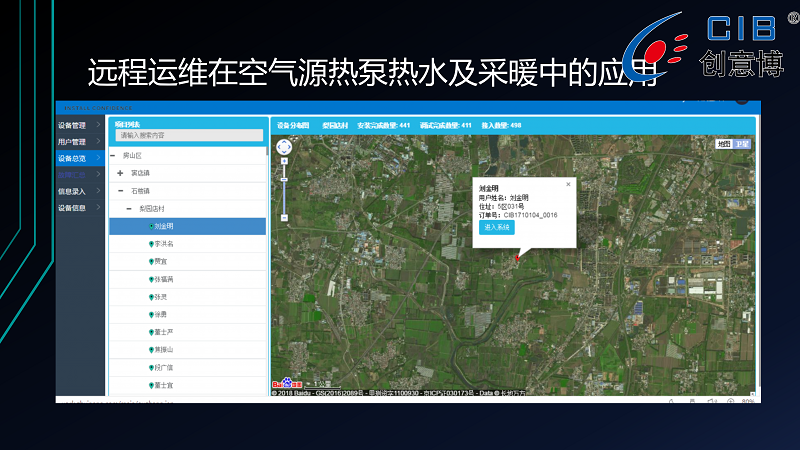Expand the chevron beside 设备信息
Screen dimensions: 800x450
[98, 207]
